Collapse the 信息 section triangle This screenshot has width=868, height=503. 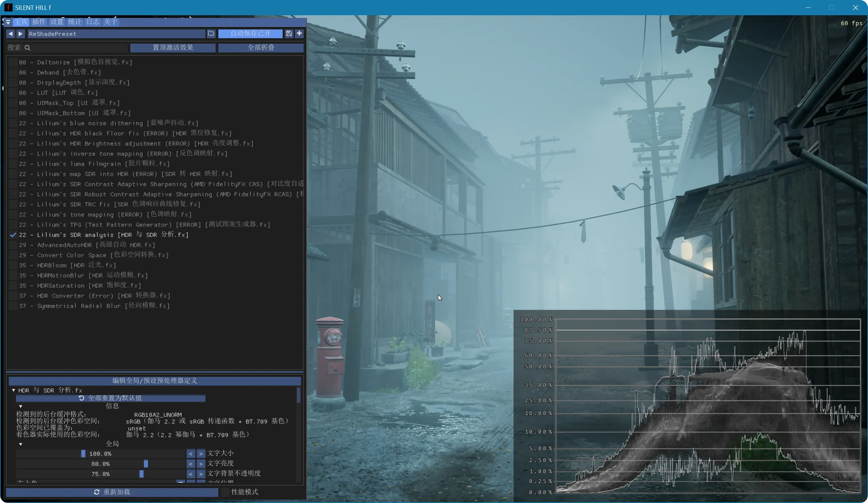tap(21, 407)
